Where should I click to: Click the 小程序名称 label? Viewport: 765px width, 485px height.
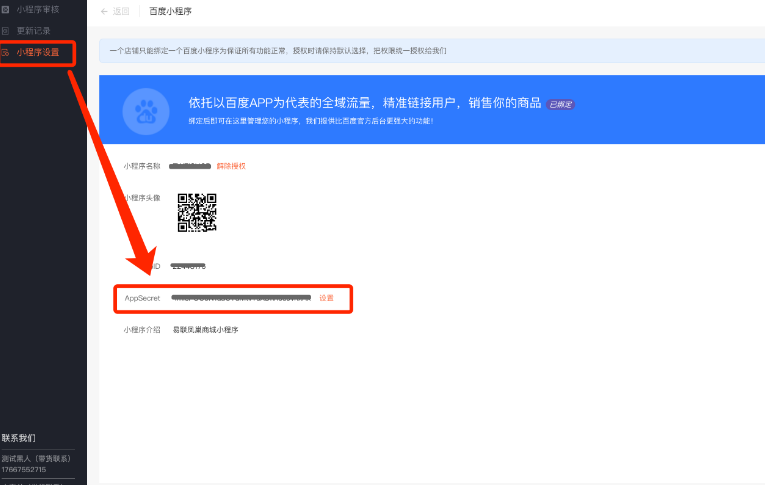pos(141,166)
